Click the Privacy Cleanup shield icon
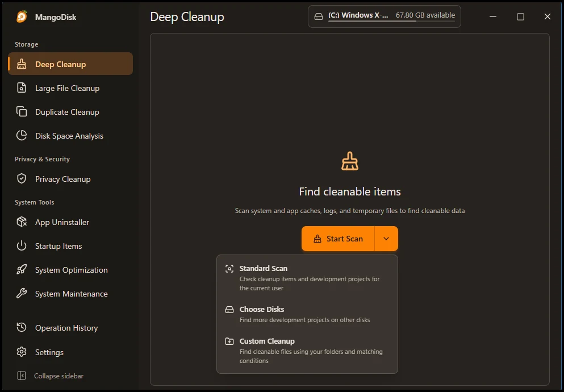This screenshot has width=564, height=392. [22, 178]
